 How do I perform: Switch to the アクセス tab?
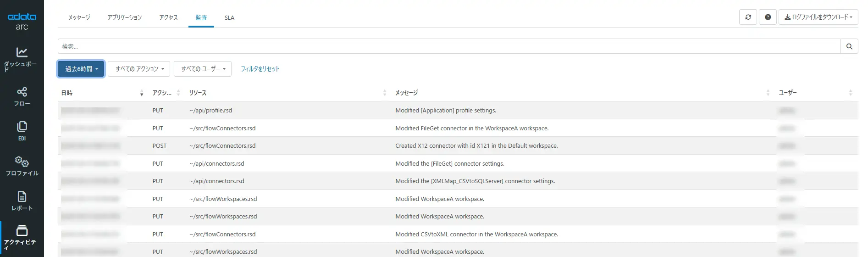168,18
